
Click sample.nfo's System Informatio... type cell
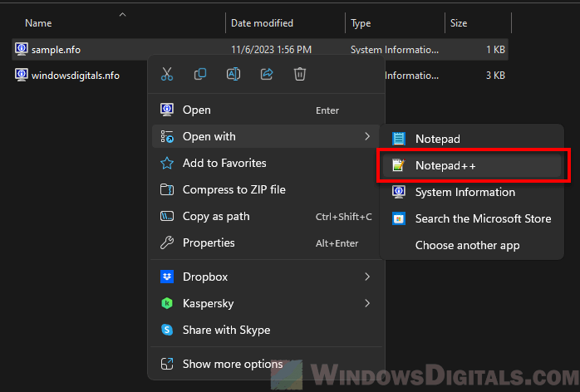(395, 50)
